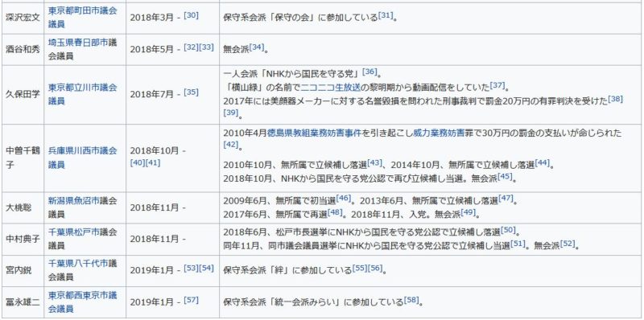Jump to footnote [40]

coord(137,163)
